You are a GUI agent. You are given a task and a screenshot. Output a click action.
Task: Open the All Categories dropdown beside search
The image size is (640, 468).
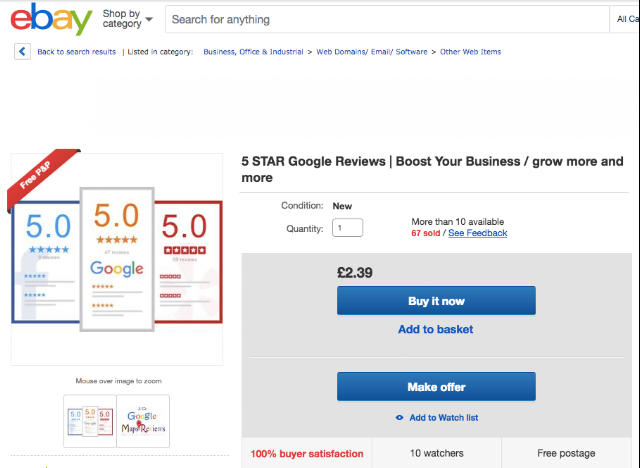625,19
